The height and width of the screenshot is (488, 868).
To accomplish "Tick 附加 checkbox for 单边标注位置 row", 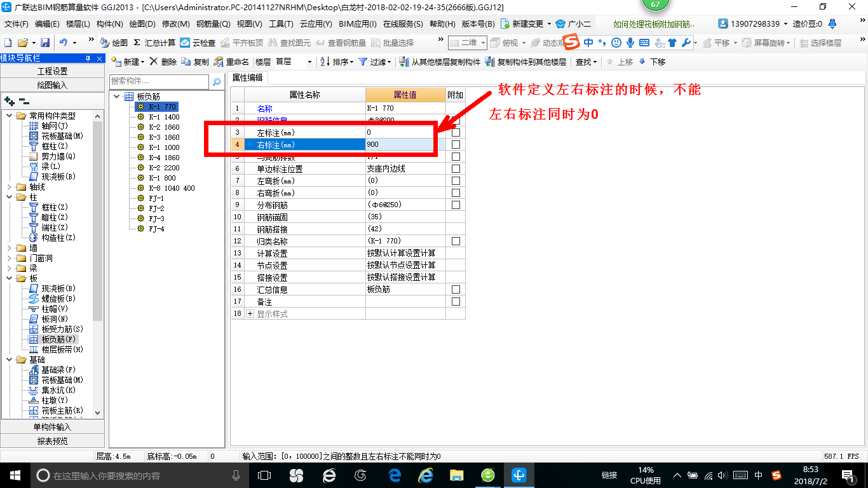I will pyautogui.click(x=456, y=169).
